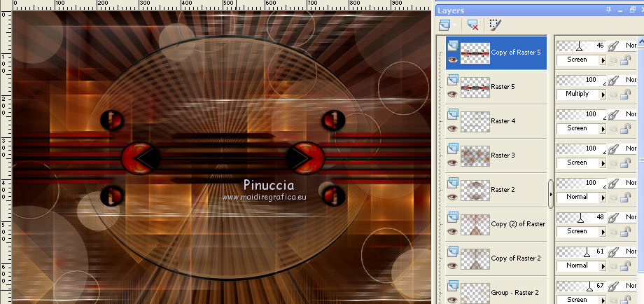Image resolution: width=644 pixels, height=304 pixels.
Task: Open Multiply blend mode dropdown for Raster 5
Action: (603, 95)
